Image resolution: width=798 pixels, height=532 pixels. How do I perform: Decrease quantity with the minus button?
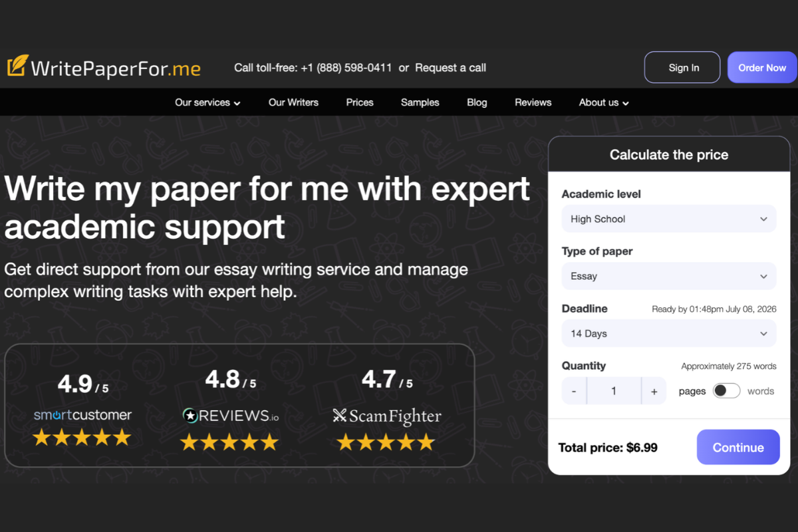[x=574, y=391]
